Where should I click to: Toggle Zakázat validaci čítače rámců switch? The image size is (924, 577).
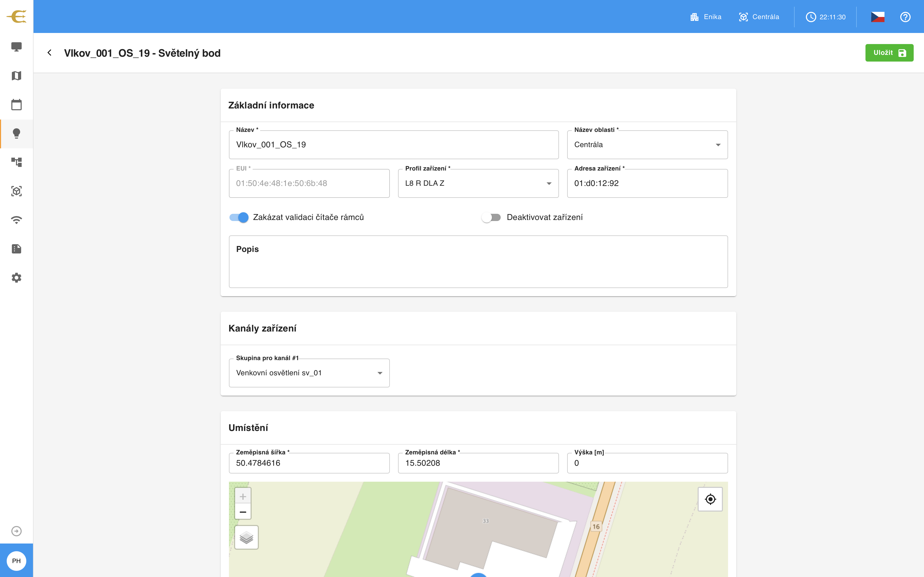click(239, 217)
